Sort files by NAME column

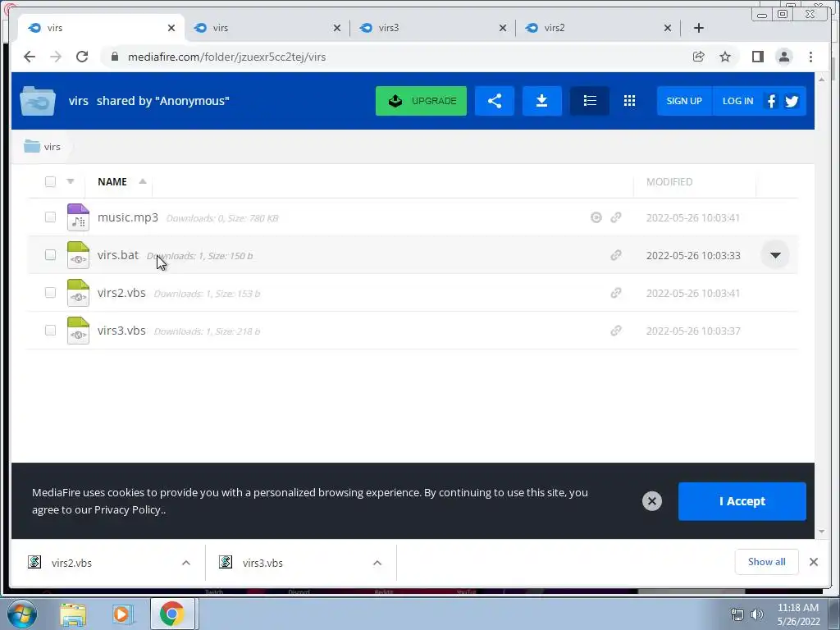[x=112, y=181]
